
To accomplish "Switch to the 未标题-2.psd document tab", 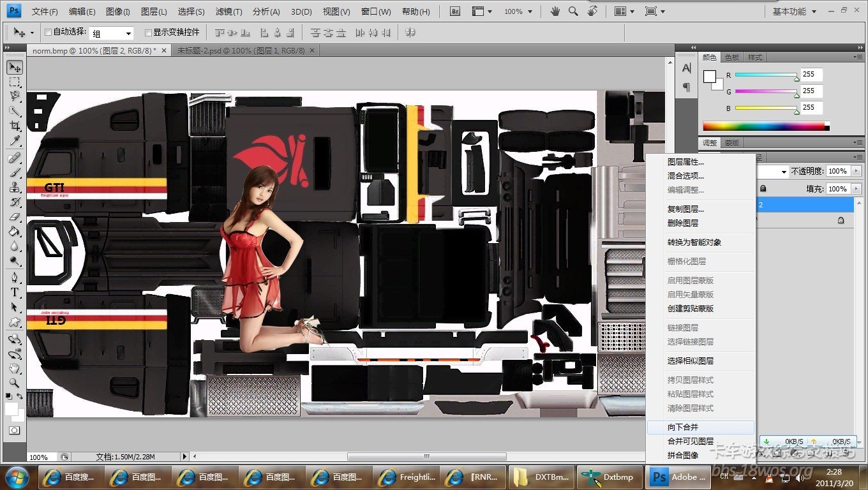I will (241, 50).
